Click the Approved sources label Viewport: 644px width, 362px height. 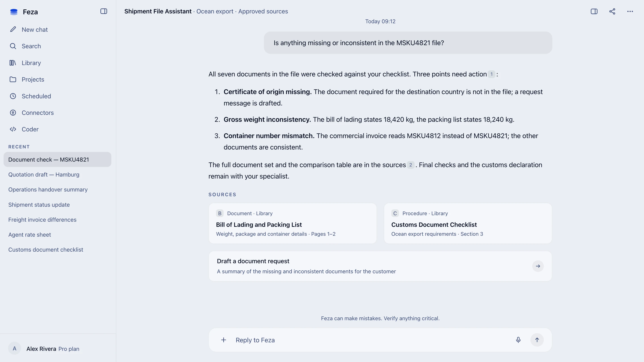point(263,11)
